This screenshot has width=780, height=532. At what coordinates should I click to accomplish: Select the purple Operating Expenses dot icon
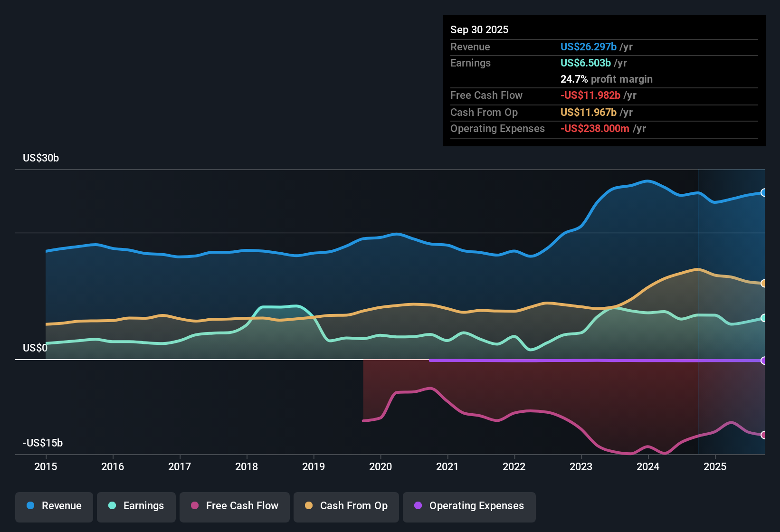pyautogui.click(x=418, y=506)
